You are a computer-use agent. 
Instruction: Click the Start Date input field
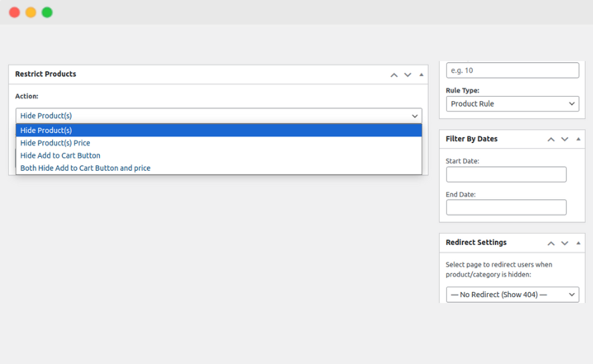pyautogui.click(x=506, y=174)
